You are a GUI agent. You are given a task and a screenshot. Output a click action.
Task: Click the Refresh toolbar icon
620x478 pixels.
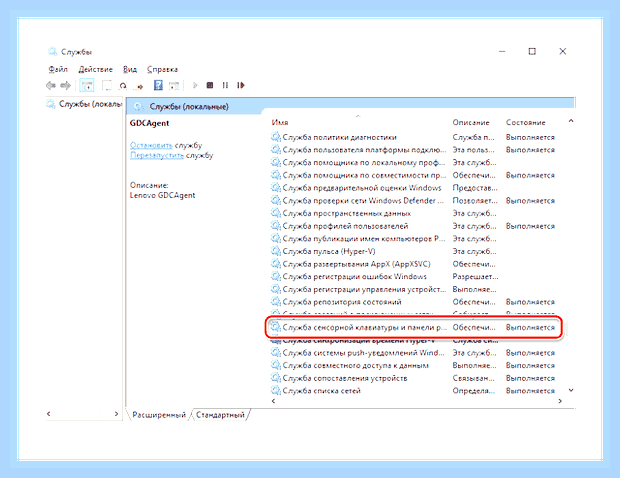tap(123, 85)
